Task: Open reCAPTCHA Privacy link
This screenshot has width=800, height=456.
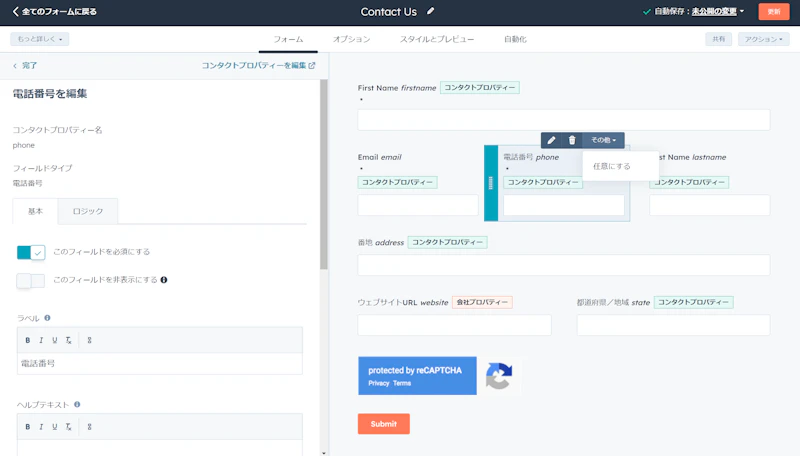Action: click(x=379, y=383)
